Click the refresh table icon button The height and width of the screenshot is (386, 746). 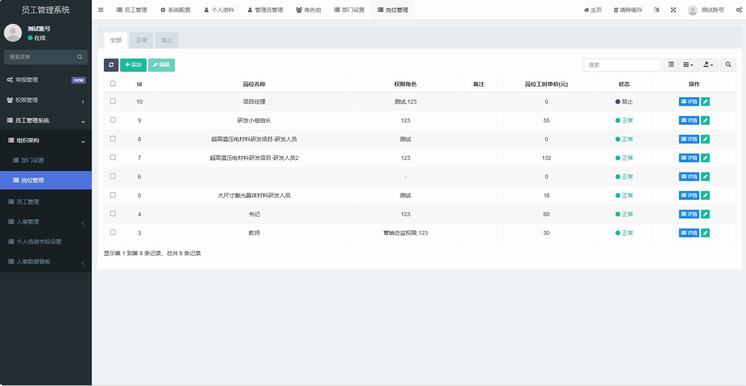[111, 65]
